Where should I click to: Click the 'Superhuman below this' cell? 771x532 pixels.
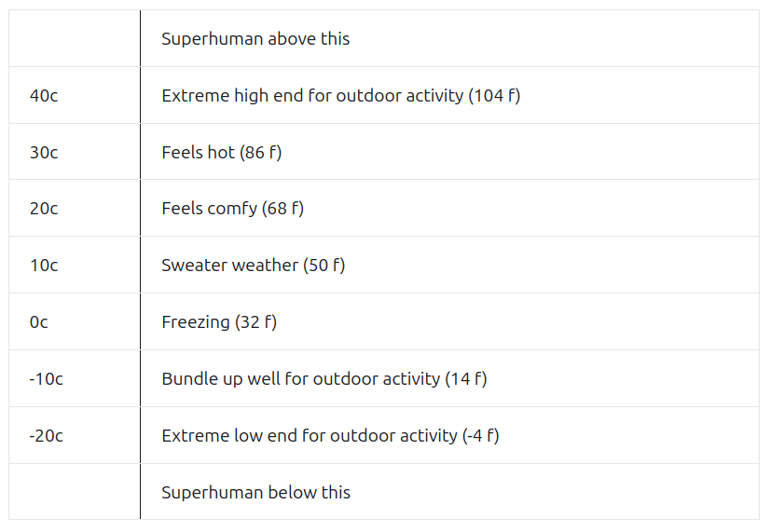255,492
